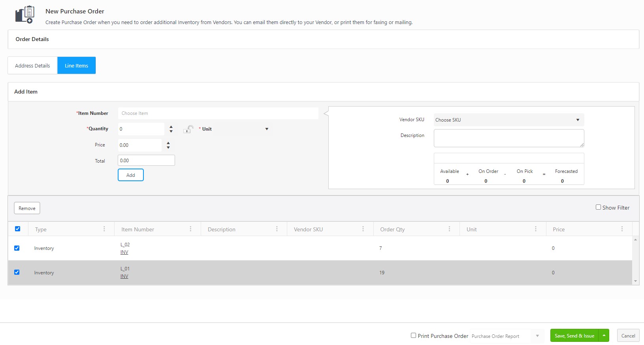
Task: Switch to the Address Details tab
Action: [32, 66]
